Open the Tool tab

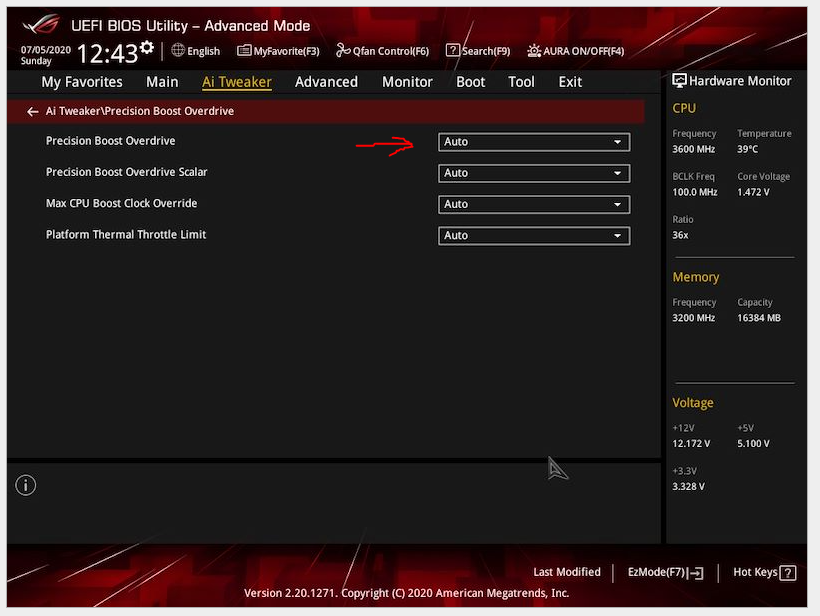(521, 82)
